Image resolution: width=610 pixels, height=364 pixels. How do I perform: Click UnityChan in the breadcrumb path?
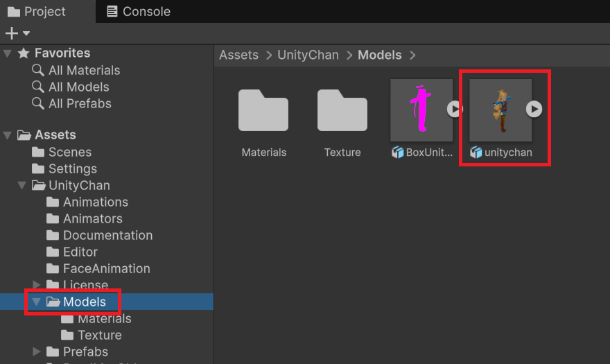click(x=308, y=55)
